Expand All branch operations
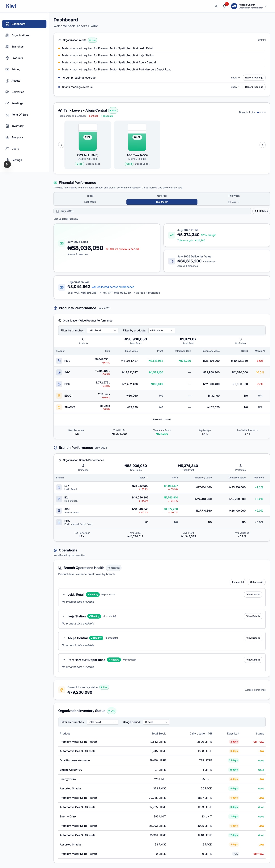This screenshot has width=275, height=868. 238,582
